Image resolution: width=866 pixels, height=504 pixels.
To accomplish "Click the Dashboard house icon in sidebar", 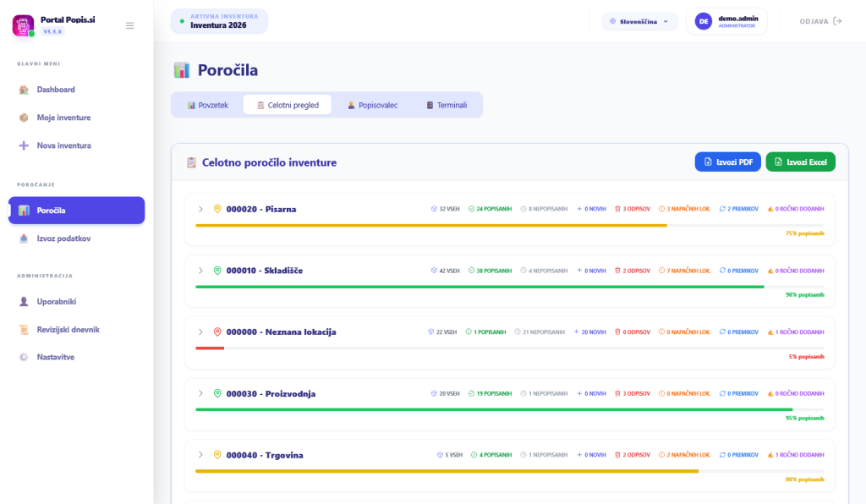I will click(24, 90).
